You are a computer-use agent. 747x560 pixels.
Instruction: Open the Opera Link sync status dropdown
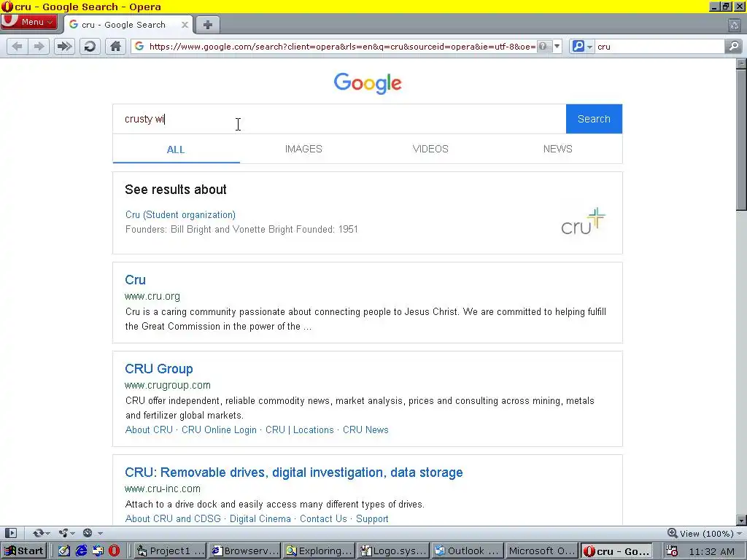[x=42, y=533]
